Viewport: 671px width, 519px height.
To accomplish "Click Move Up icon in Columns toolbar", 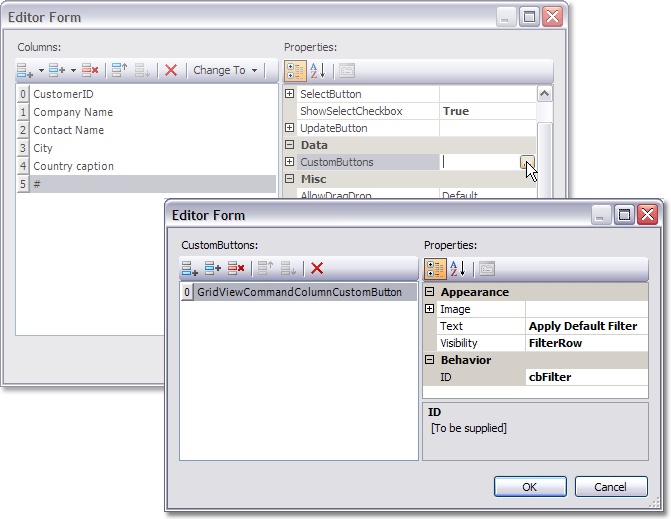I will pyautogui.click(x=119, y=70).
